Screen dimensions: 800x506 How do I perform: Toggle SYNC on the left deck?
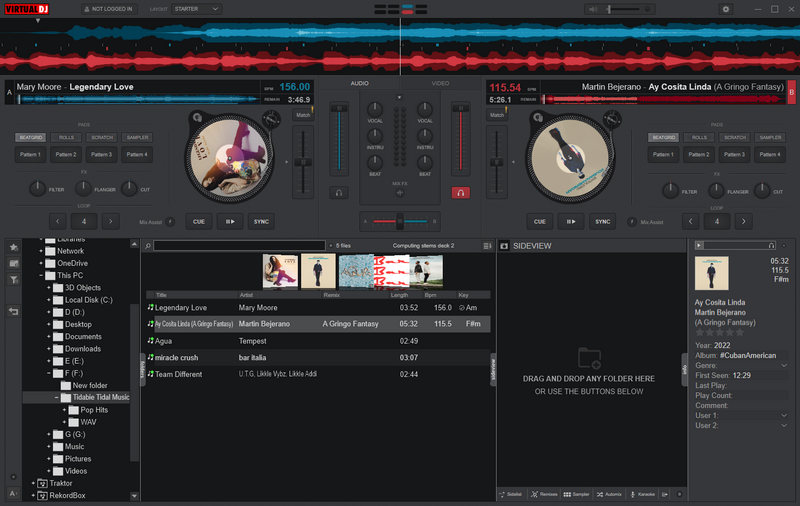[261, 221]
